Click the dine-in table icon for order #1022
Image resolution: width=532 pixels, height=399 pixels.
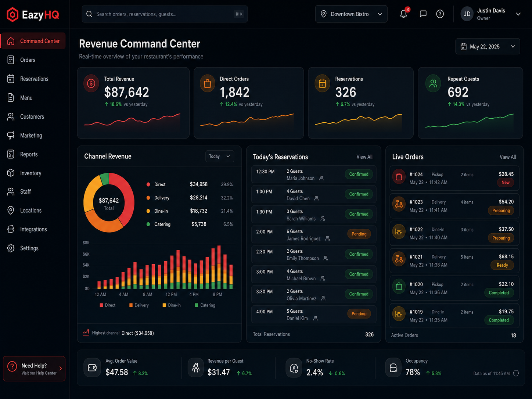[399, 232]
